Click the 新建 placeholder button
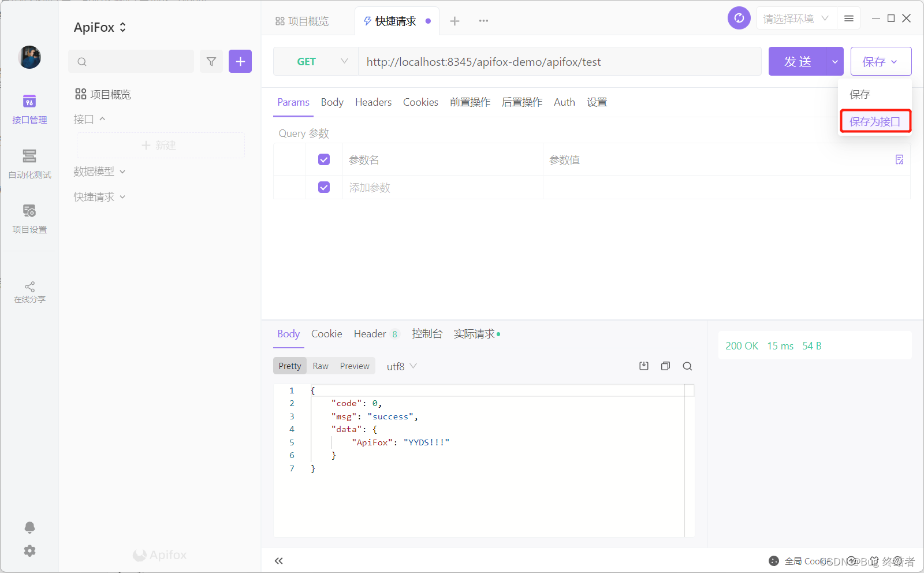The image size is (924, 573). 161,145
